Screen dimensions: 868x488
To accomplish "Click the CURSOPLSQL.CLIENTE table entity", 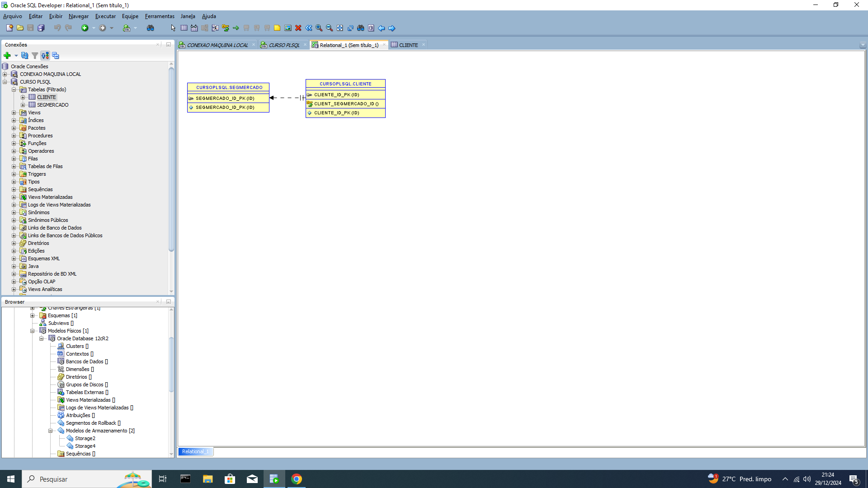I will click(x=345, y=84).
